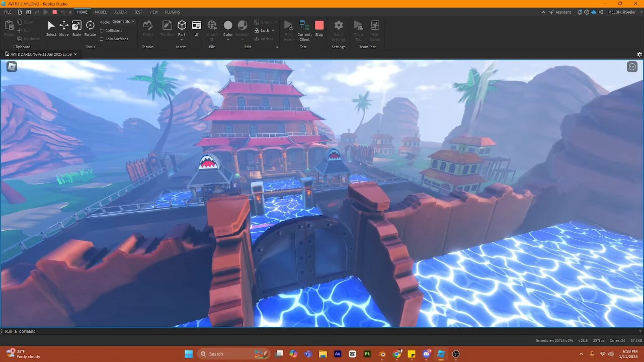Click the Color swatch in Edit section
This screenshot has height=362, width=644.
[x=228, y=25]
